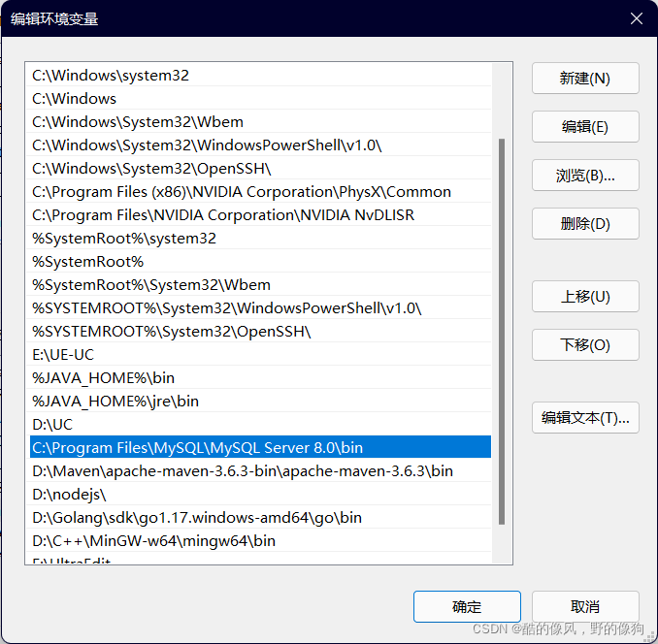
Task: Click the path list vertical scrollbar thumb
Action: pos(502,332)
